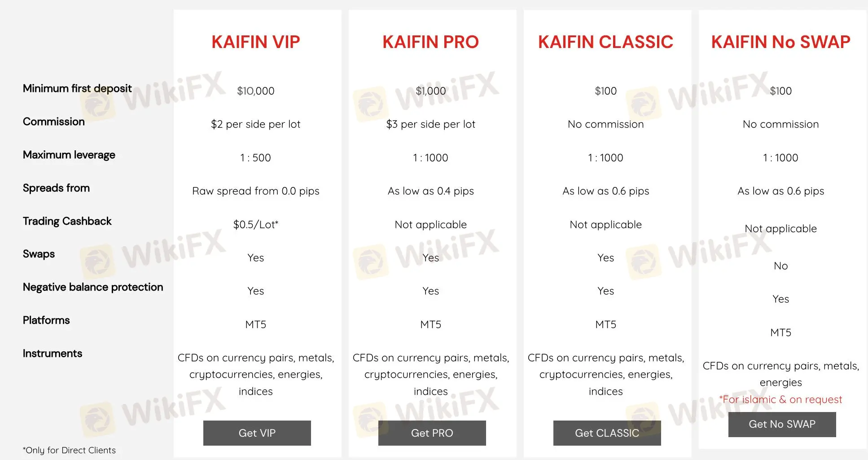Screen dimensions: 868x460
Task: Select the Maximum leverage row label
Action: (69, 155)
